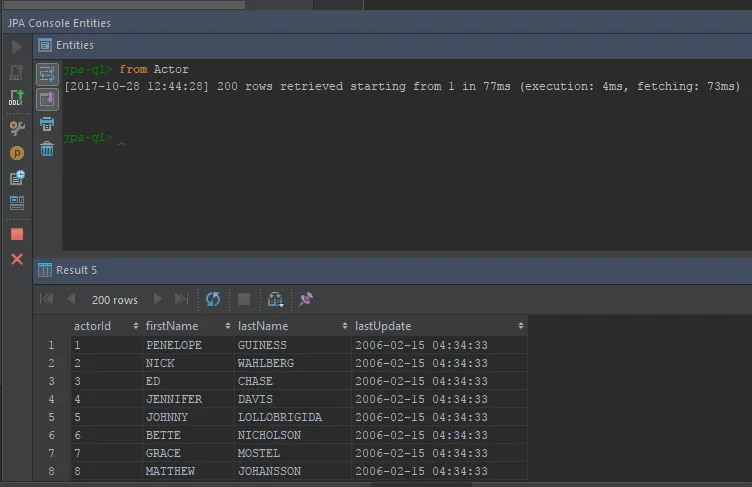
Task: Click the WAHLBERG cell
Action: pos(293,363)
